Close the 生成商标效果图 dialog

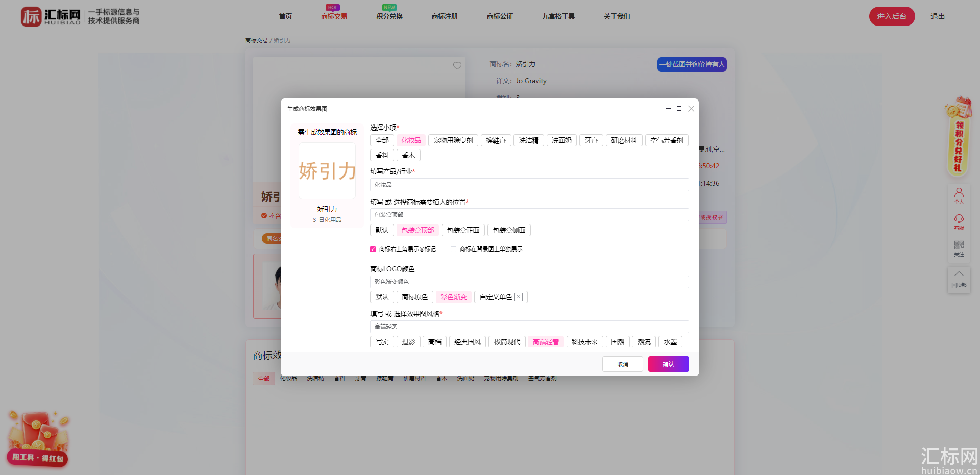691,109
